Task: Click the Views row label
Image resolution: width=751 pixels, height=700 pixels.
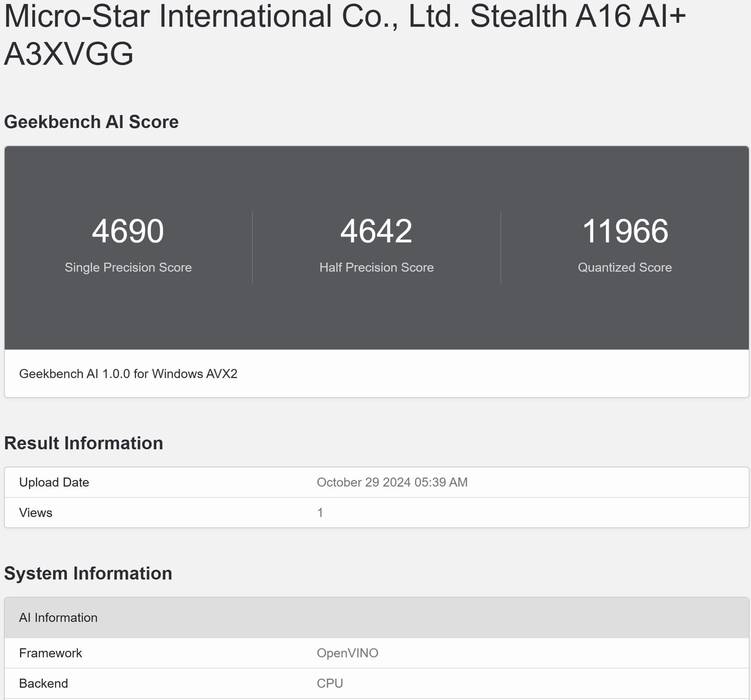Action: click(x=35, y=513)
